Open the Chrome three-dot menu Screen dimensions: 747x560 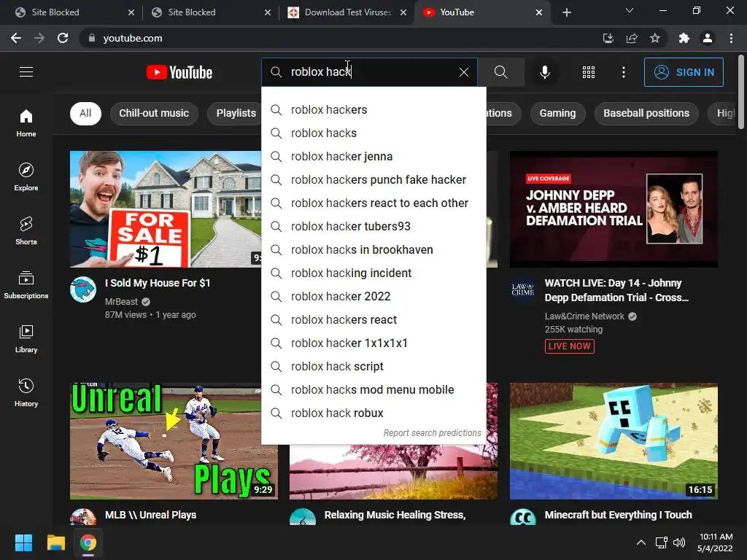(731, 38)
